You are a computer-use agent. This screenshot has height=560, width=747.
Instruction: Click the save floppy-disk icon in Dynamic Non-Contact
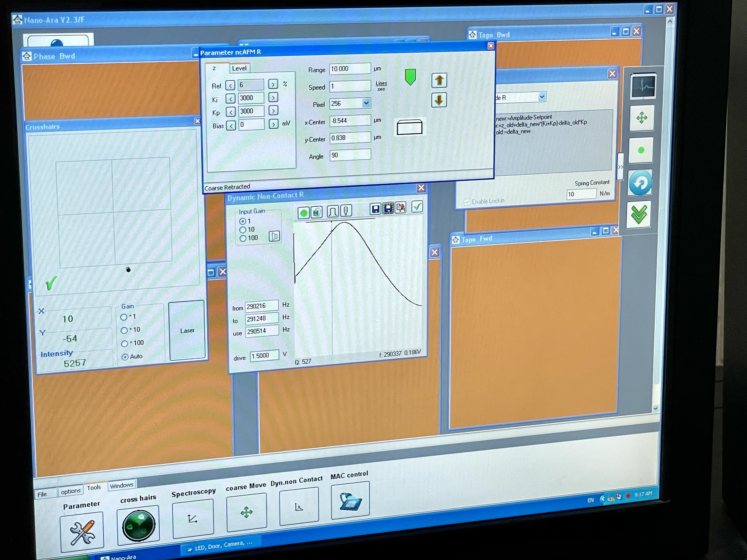[x=375, y=209]
